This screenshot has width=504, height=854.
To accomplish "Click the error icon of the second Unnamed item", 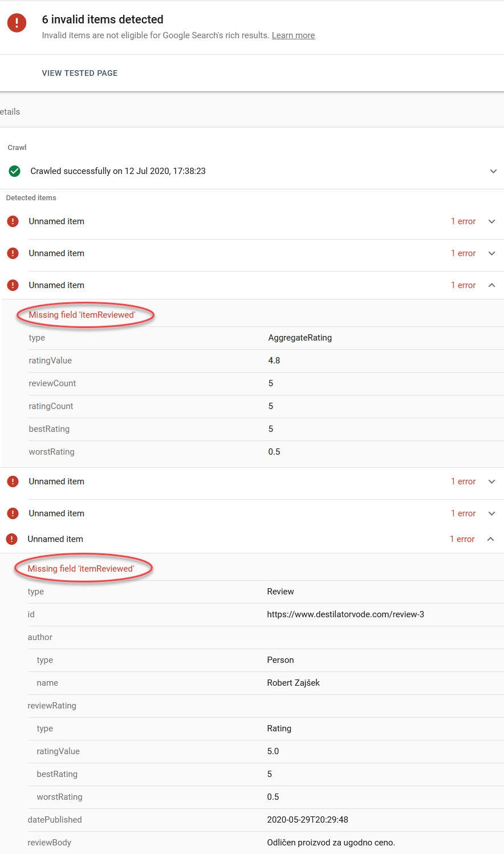I will click(x=13, y=253).
